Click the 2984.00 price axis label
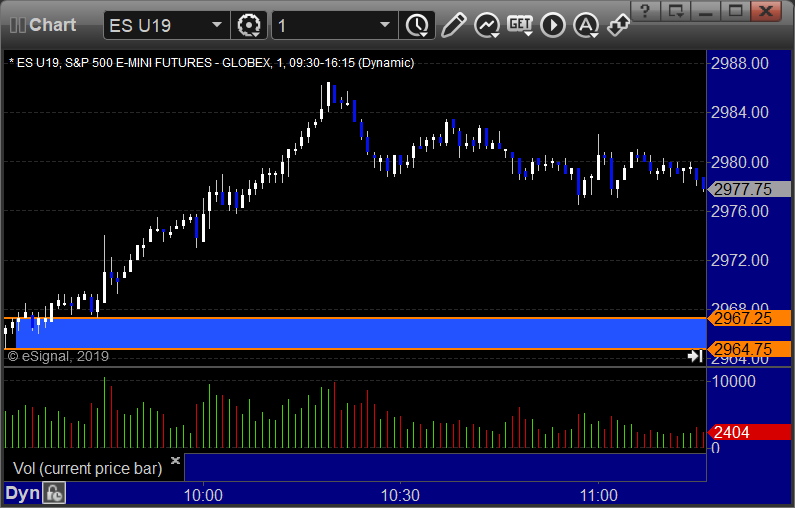The width and height of the screenshot is (795, 508). [740, 112]
